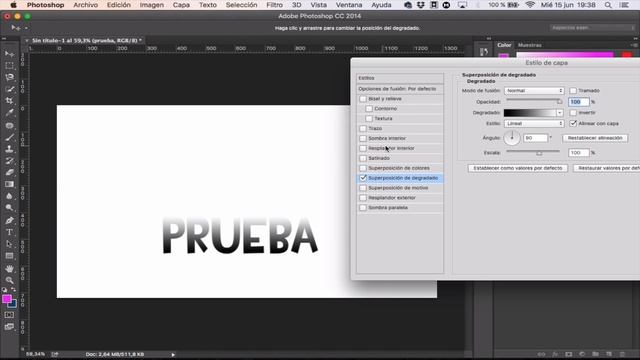
Task: Click Restablecer alineación button
Action: tap(595, 138)
